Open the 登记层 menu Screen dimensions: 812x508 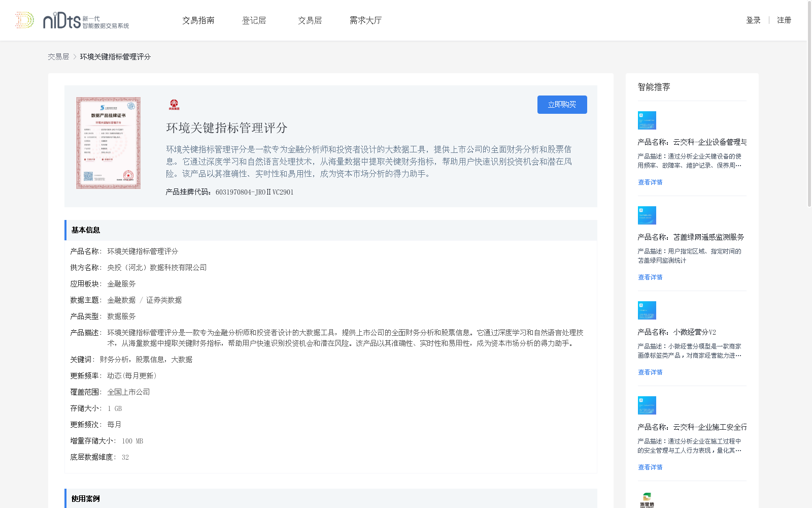point(254,20)
